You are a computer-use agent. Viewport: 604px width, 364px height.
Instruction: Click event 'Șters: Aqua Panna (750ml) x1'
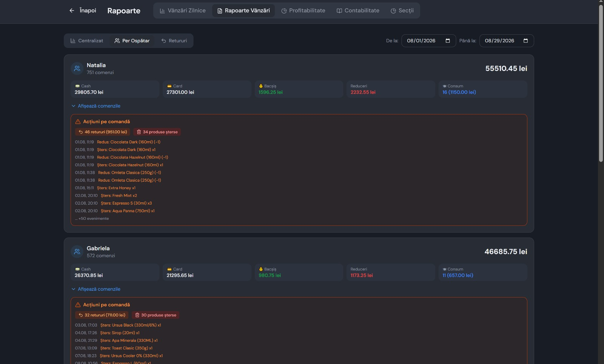[x=128, y=211]
